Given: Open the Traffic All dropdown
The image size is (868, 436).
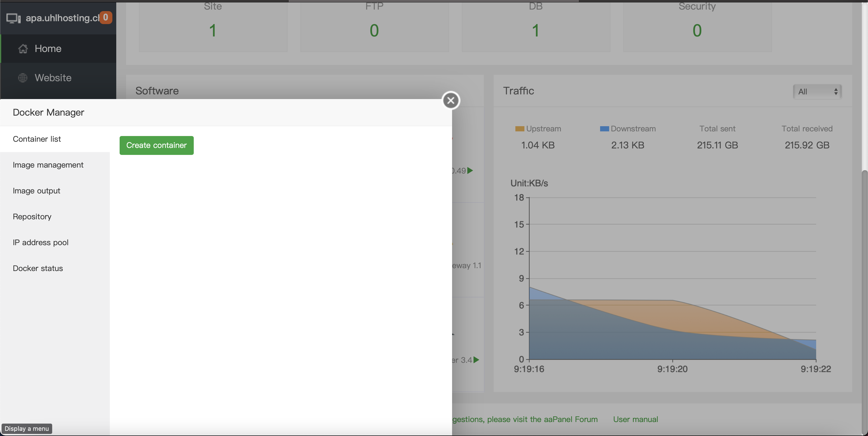Looking at the screenshot, I should tap(817, 92).
